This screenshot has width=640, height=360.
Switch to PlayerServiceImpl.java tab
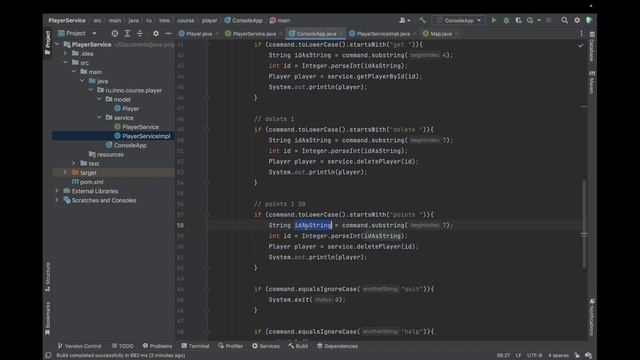click(x=382, y=34)
